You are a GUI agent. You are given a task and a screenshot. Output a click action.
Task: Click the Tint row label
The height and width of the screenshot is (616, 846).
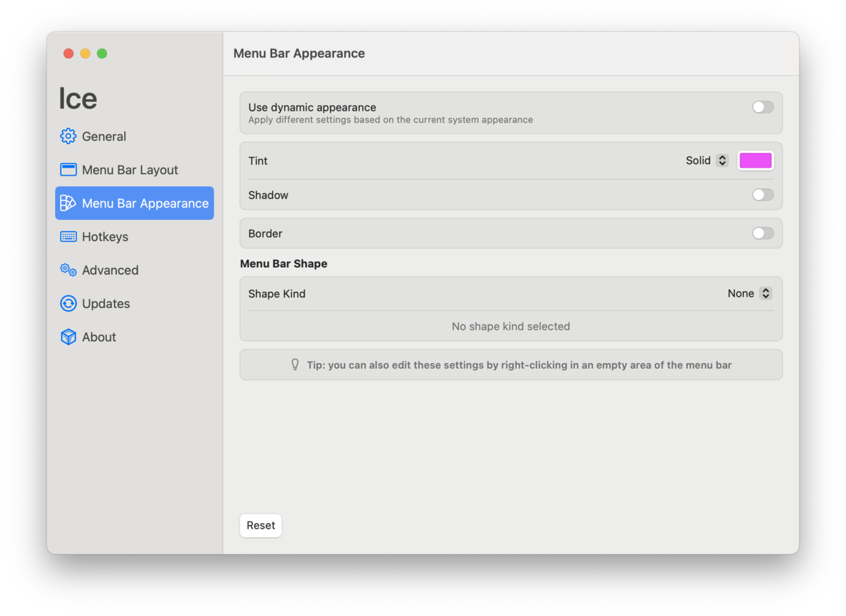pos(258,161)
